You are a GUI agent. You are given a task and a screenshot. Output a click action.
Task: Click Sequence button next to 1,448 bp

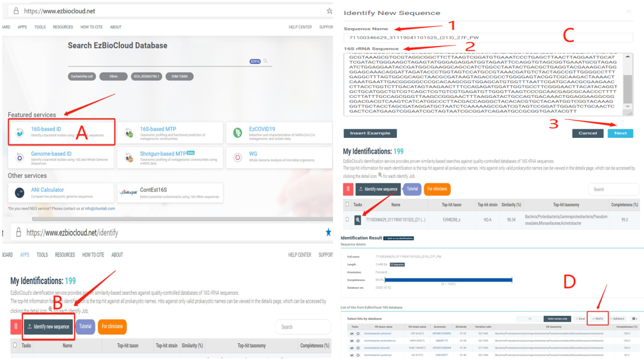pos(397,264)
